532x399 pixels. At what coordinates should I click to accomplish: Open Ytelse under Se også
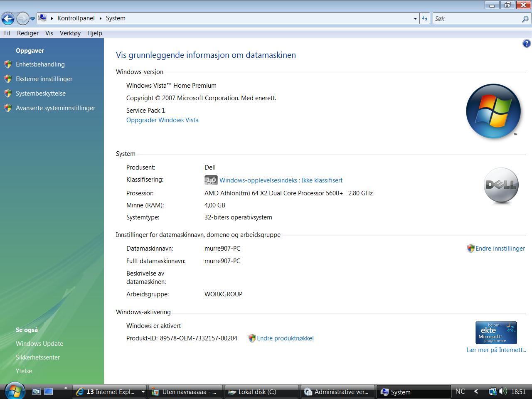pos(24,371)
